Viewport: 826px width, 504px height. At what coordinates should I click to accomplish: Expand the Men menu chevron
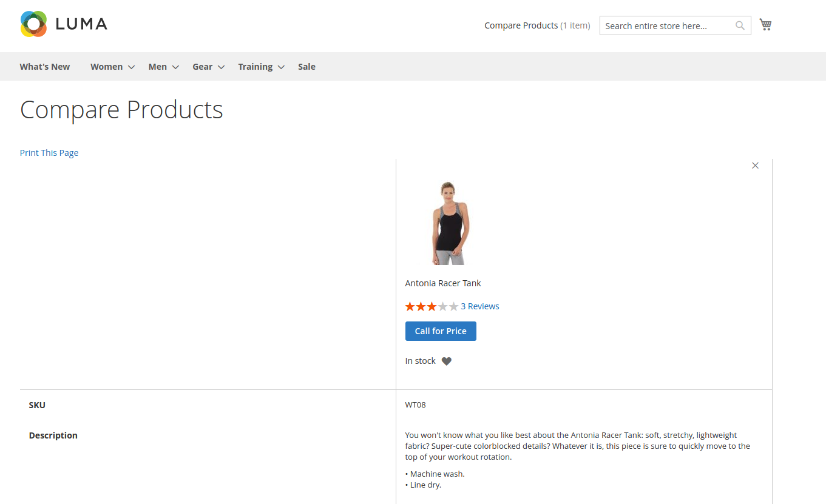tap(175, 67)
